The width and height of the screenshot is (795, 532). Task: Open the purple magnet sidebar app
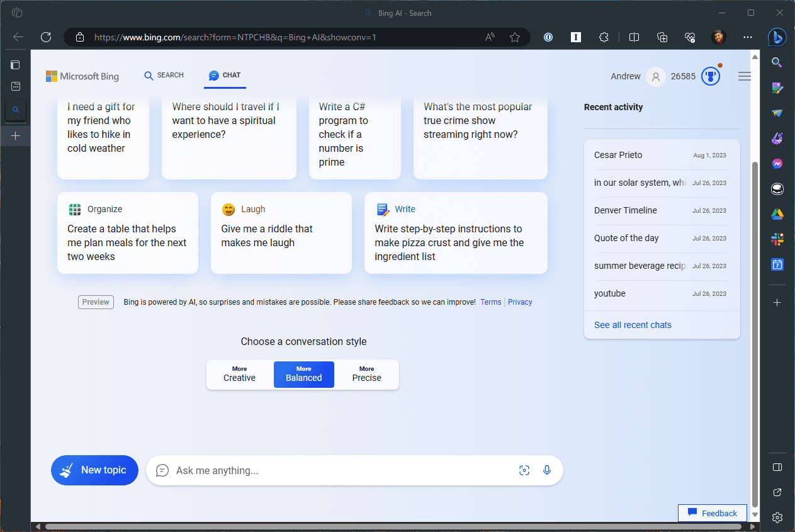(777, 138)
